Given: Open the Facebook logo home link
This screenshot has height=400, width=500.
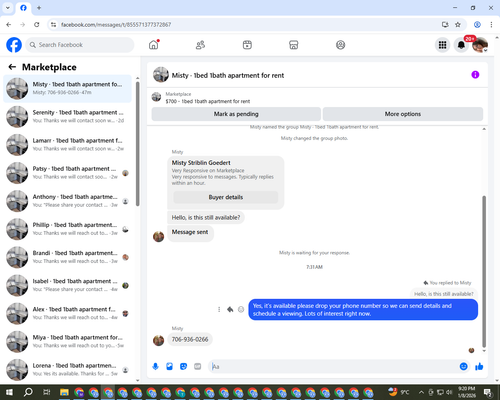Looking at the screenshot, I should [14, 45].
